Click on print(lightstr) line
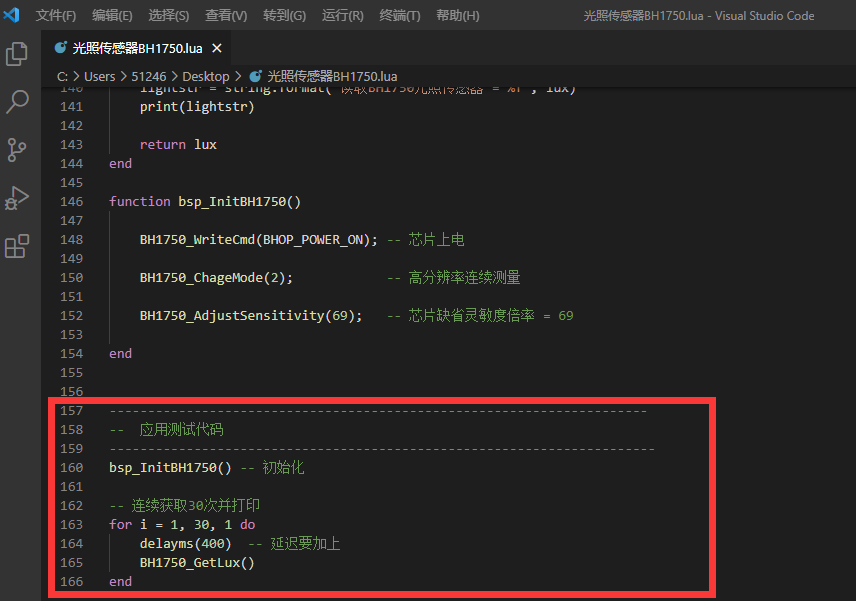Viewport: 856px width, 601px height. click(197, 107)
